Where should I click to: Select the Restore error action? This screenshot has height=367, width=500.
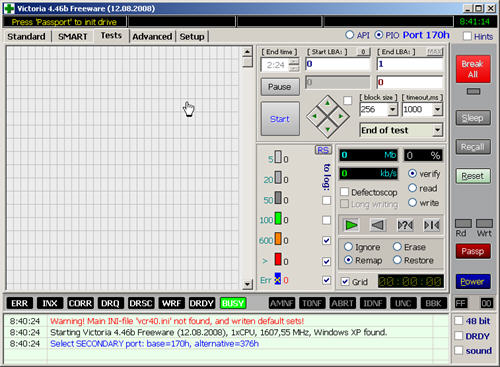[397, 260]
